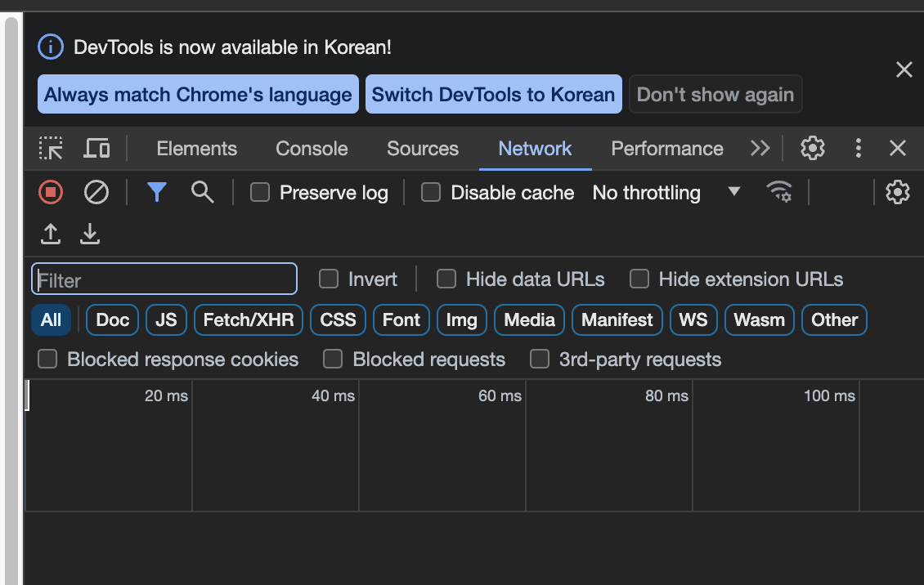Open Network panel settings gear
924x585 pixels.
(x=898, y=193)
